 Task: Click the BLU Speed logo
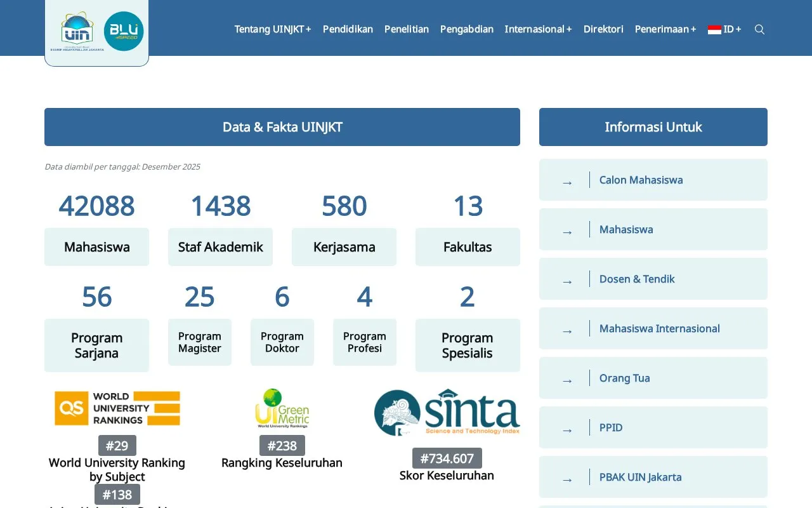[124, 31]
